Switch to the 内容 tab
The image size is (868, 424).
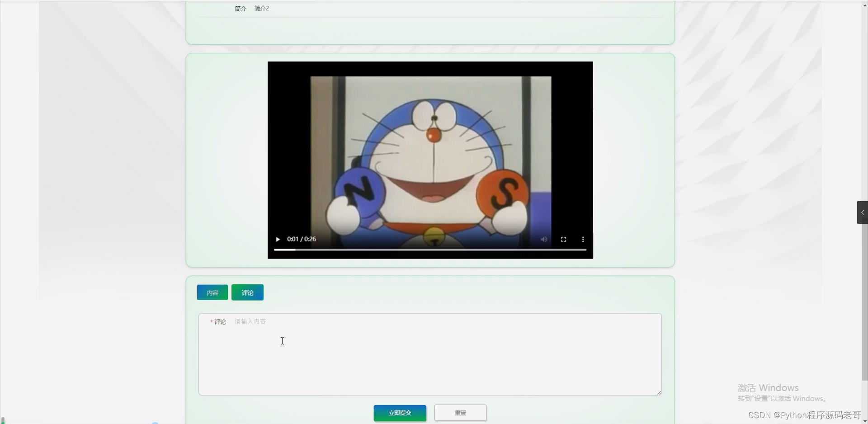coord(212,292)
